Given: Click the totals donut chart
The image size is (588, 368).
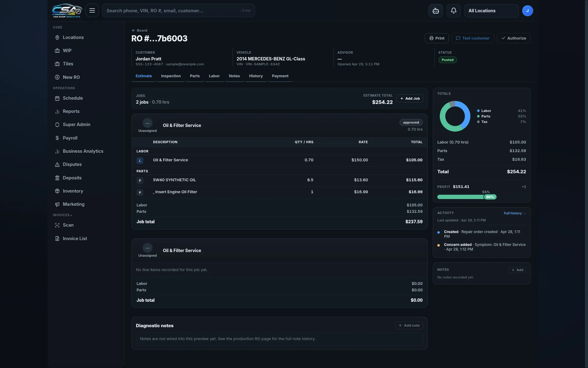Looking at the screenshot, I should click(x=455, y=116).
